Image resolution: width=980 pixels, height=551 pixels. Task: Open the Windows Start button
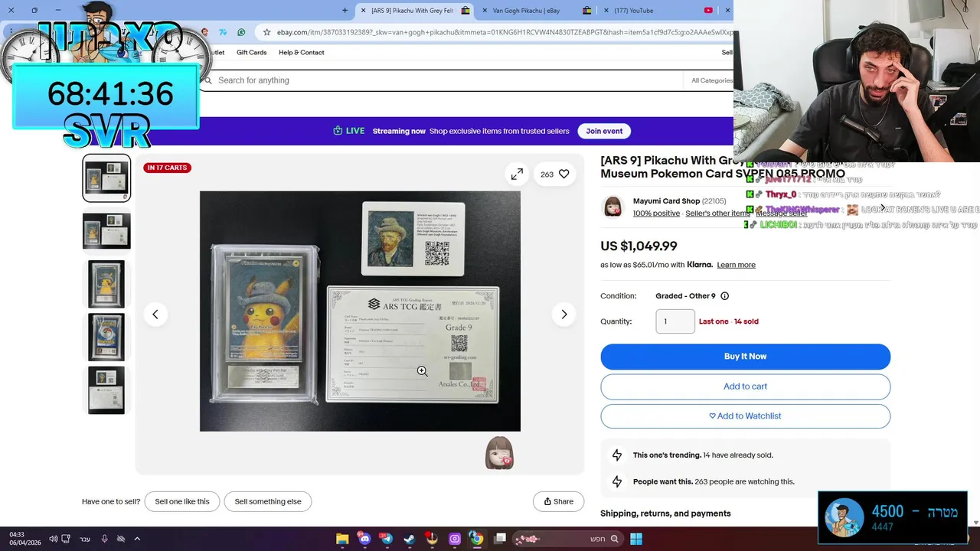pos(636,539)
